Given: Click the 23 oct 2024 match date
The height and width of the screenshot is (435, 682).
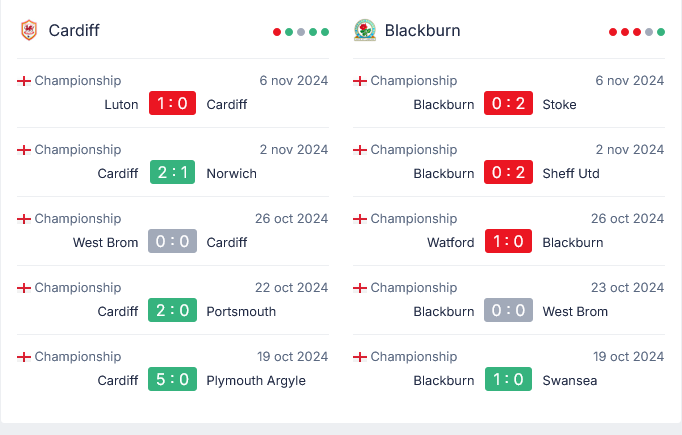Looking at the screenshot, I should pyautogui.click(x=627, y=288).
